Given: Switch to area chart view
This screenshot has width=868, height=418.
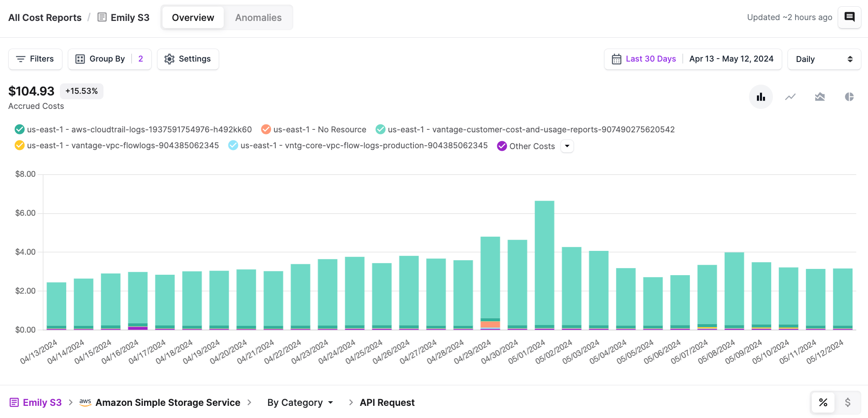Looking at the screenshot, I should point(819,97).
